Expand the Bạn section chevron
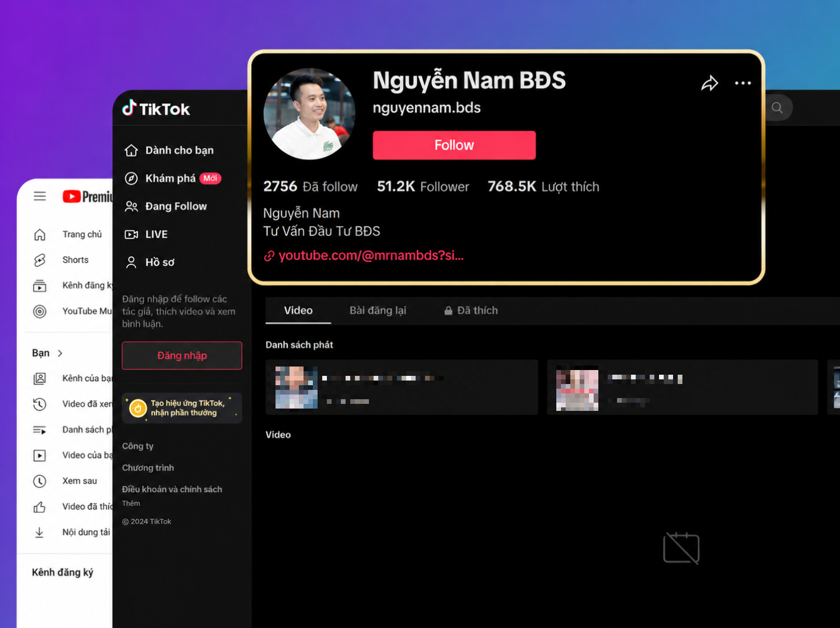The height and width of the screenshot is (628, 840). [60, 353]
